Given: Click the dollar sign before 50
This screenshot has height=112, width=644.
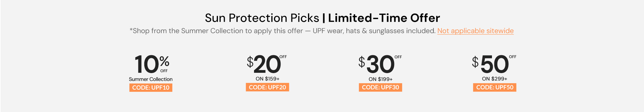Looking at the screenshot, I should pos(475,62).
